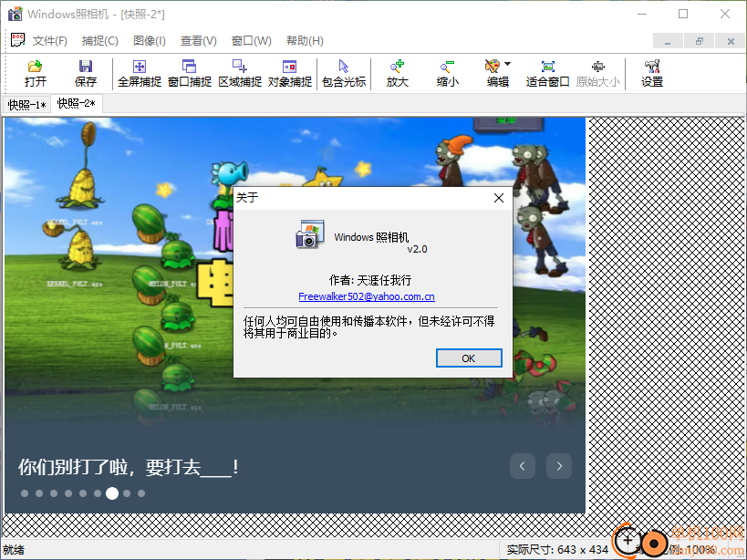Start a full screen capture (全屏捕捉)

pyautogui.click(x=140, y=73)
